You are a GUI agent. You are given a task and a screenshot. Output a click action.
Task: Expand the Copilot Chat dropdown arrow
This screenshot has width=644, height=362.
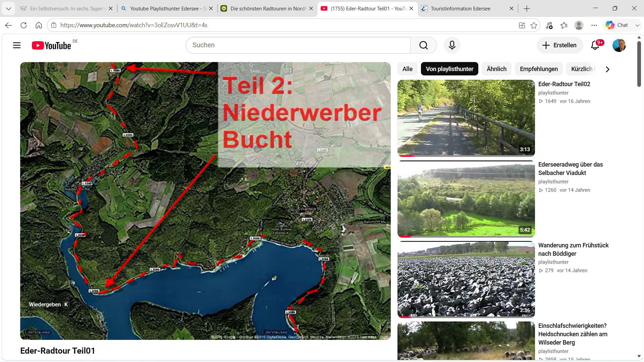click(x=637, y=25)
